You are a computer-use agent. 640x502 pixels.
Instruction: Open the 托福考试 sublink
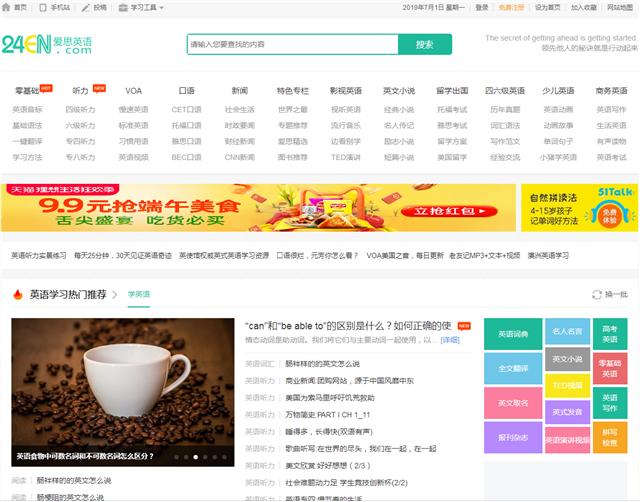tap(452, 109)
